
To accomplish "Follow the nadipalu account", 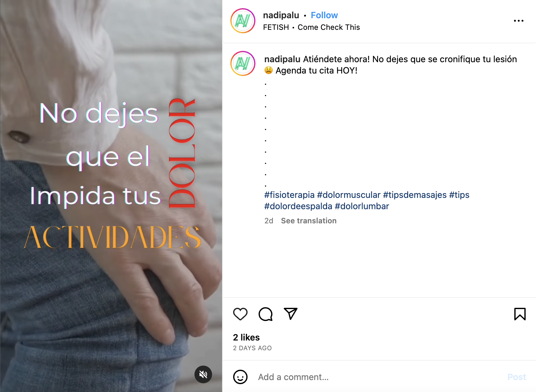I will pyautogui.click(x=324, y=15).
